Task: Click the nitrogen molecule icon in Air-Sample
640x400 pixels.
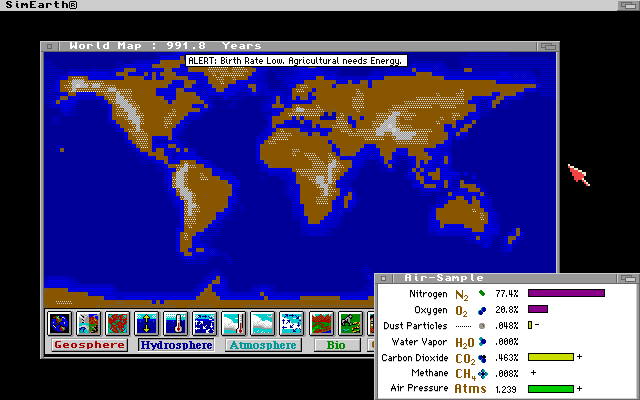Action: [482, 293]
